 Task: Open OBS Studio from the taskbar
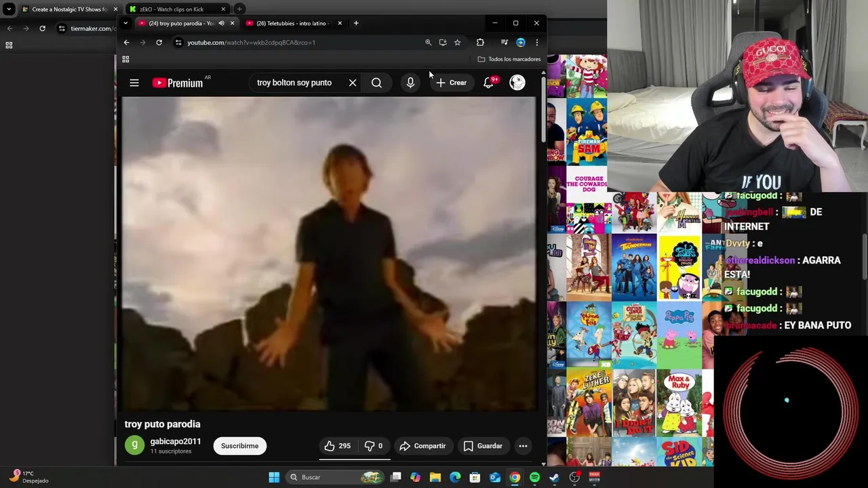(574, 477)
